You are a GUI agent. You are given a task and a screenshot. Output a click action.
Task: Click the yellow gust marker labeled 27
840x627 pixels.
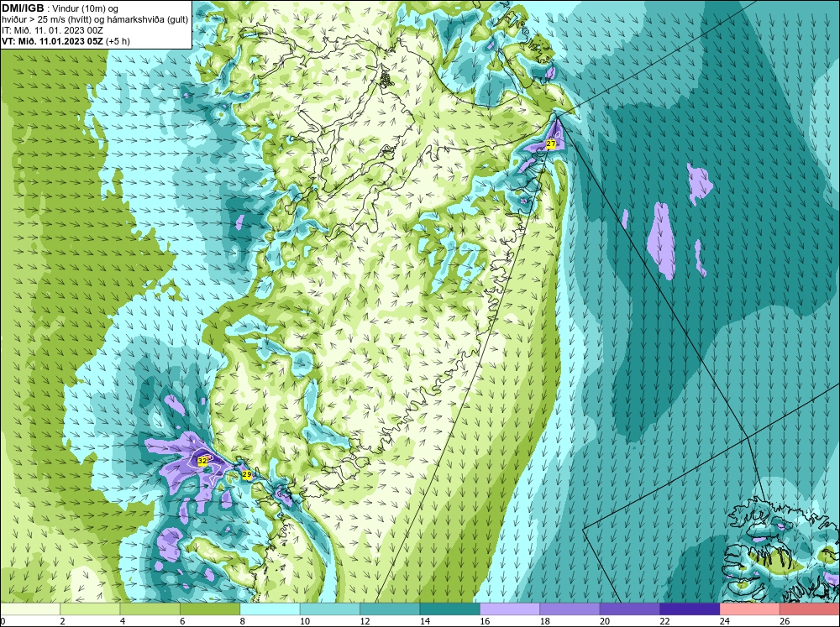[551, 144]
